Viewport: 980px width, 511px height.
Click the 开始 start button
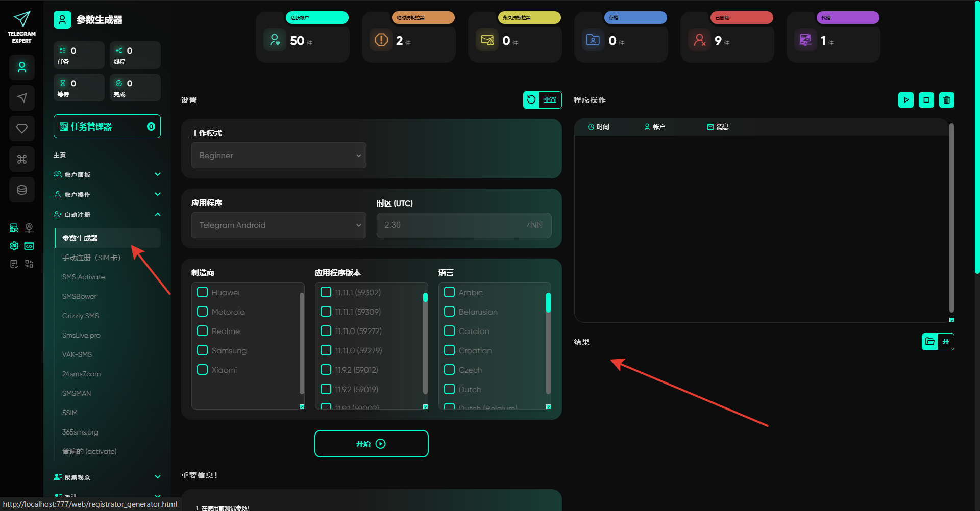371,444
